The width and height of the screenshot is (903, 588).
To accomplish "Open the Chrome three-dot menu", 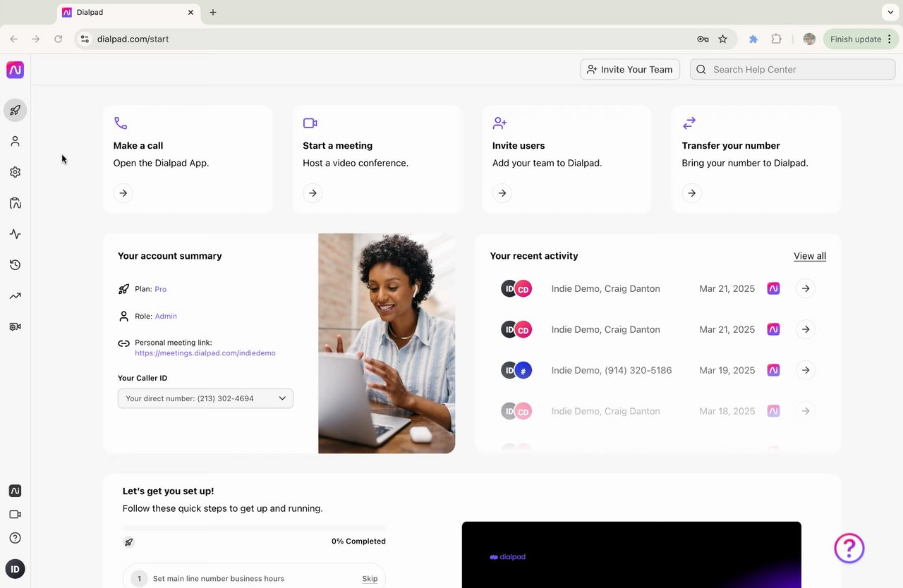I will [x=890, y=39].
